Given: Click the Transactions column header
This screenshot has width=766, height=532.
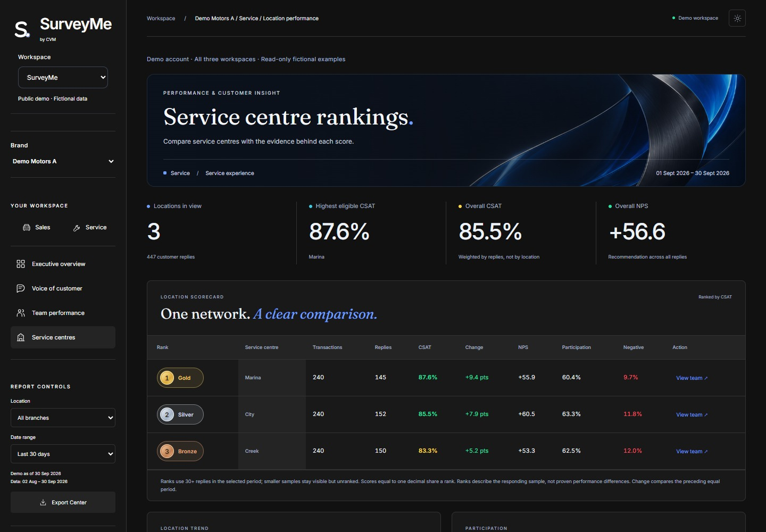Looking at the screenshot, I should [327, 347].
